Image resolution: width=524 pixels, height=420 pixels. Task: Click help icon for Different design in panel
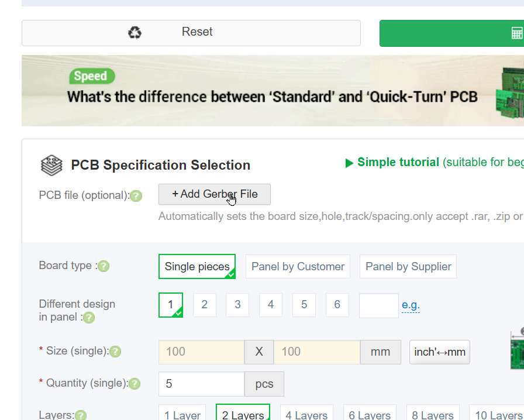point(89,318)
